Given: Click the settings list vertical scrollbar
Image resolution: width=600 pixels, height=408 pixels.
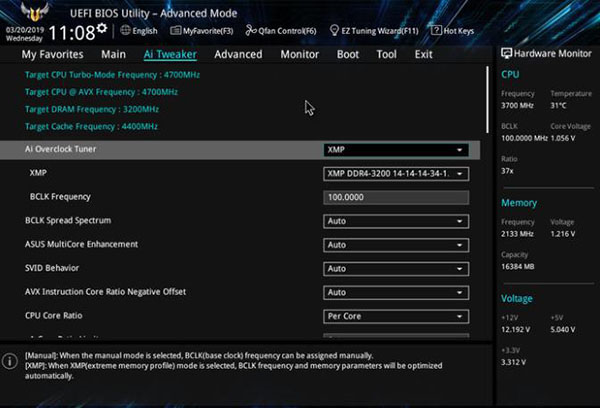Looking at the screenshot, I should point(487,100).
